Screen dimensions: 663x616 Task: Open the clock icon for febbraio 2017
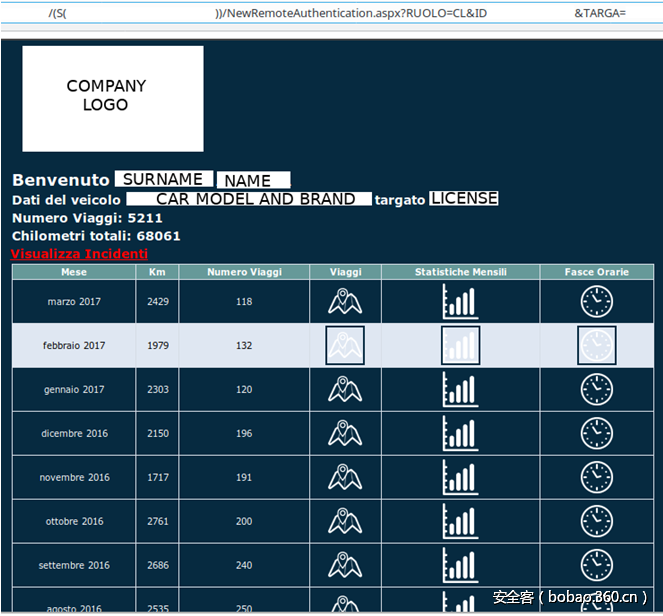[x=597, y=345]
